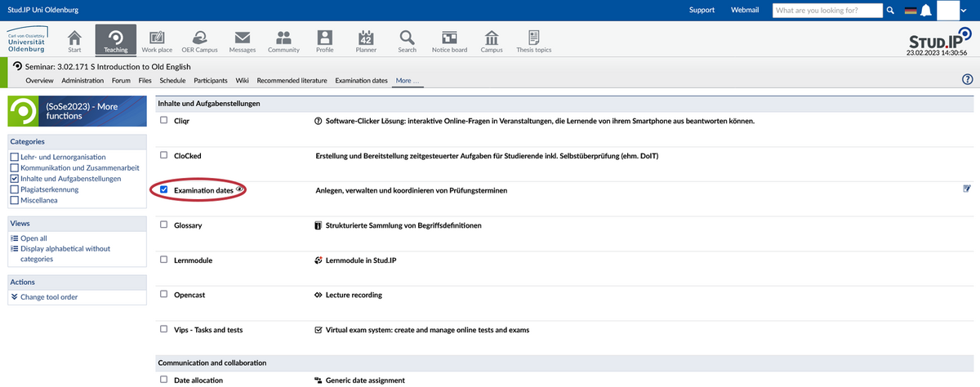Viewport: 980px width, 387px height.
Task: Select Display alphabetical without categories
Action: [x=65, y=253]
